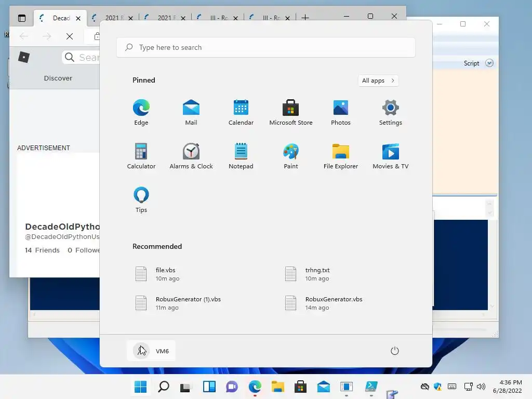This screenshot has width=532, height=399.
Task: Launch Calculator from pinned apps
Action: [141, 156]
